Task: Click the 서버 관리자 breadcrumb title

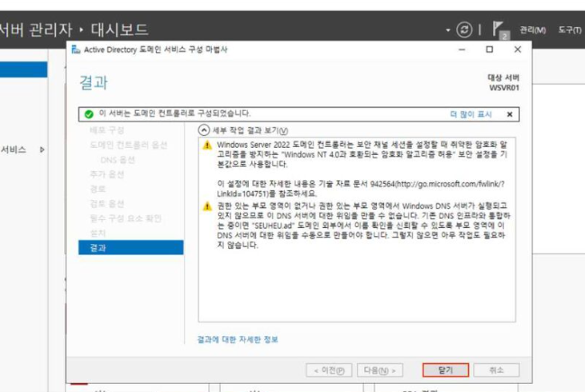Action: pos(36,30)
